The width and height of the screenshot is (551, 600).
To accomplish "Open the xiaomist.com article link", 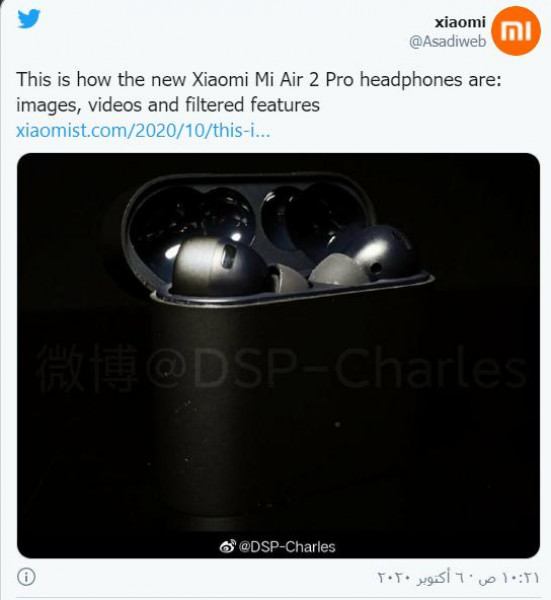I will click(x=143, y=130).
